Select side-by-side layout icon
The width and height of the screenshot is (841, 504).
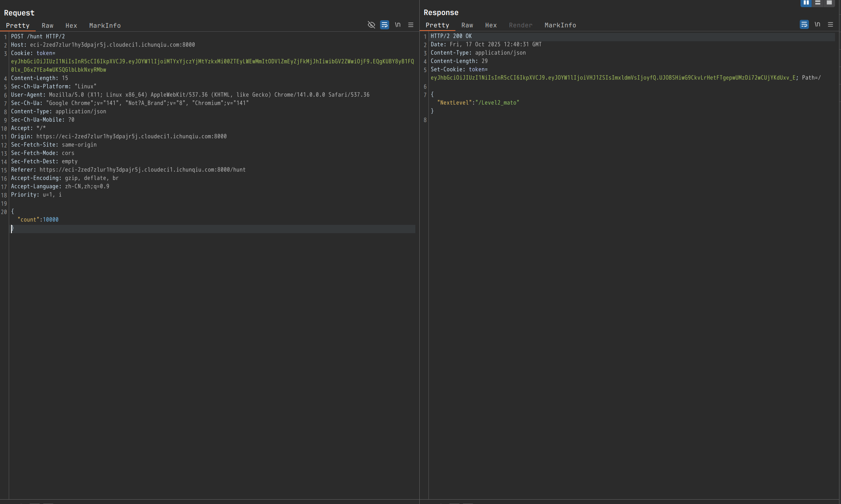point(806,3)
